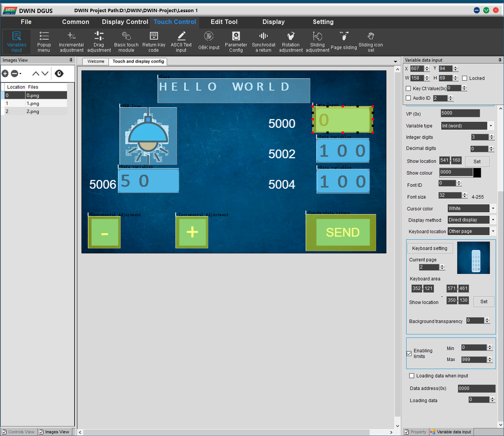Open the Display method dropdown
This screenshot has width=504, height=436.
click(x=493, y=220)
